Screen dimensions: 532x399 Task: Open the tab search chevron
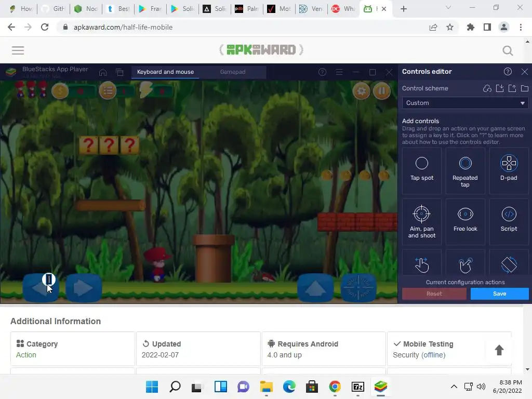(x=448, y=7)
